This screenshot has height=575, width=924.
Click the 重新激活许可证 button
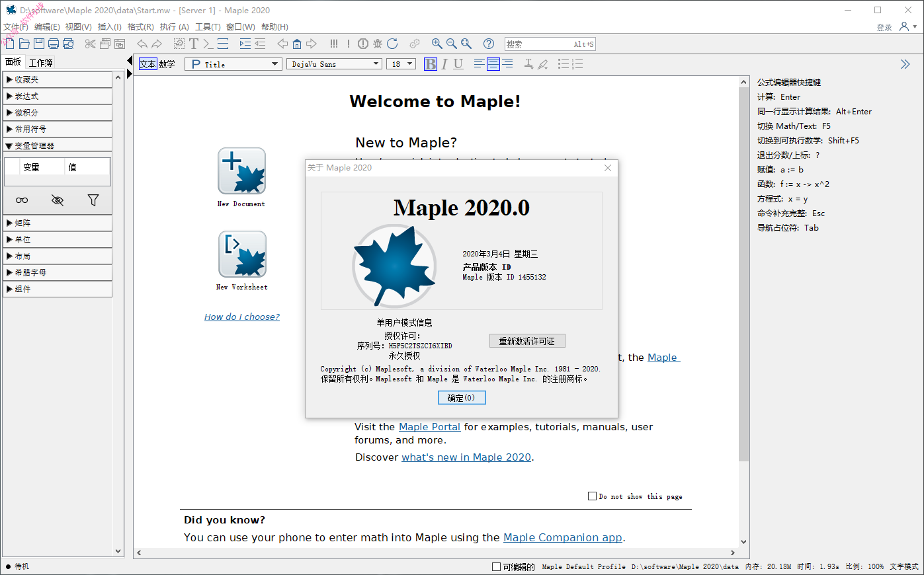coord(527,341)
